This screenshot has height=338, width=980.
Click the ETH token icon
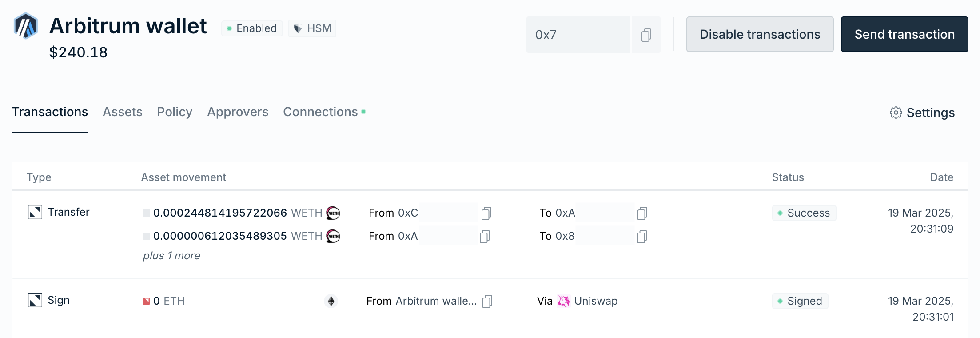331,301
